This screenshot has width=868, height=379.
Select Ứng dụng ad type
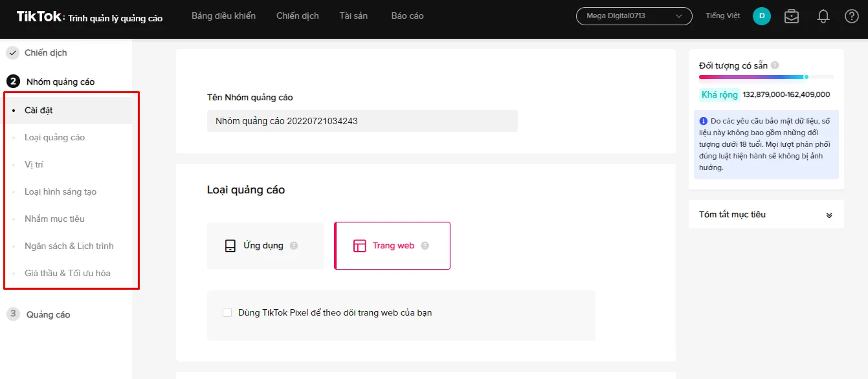tap(265, 246)
